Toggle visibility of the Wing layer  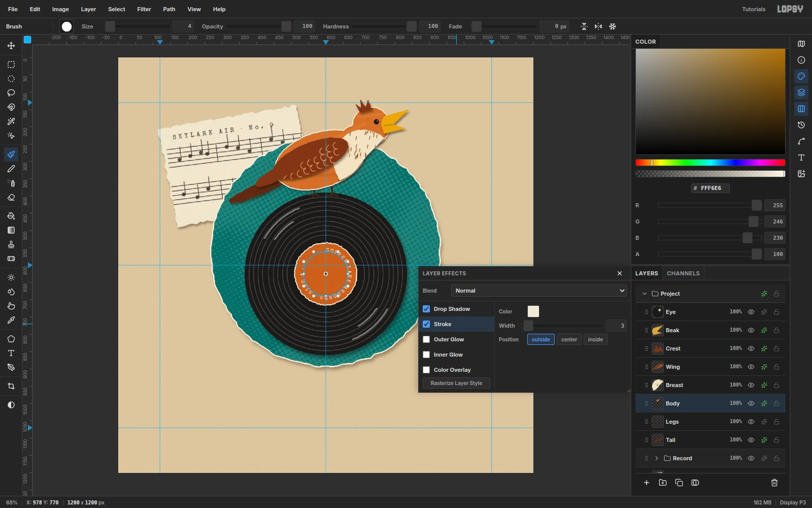(751, 367)
